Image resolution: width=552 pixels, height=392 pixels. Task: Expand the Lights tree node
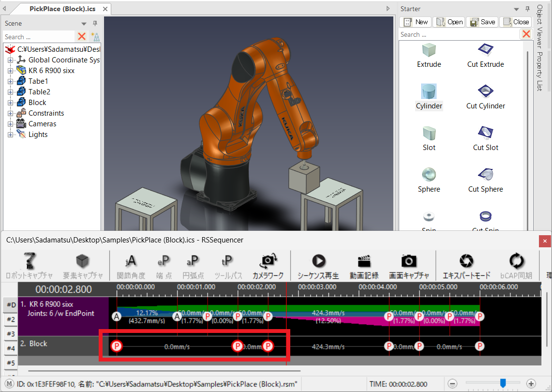coord(10,135)
